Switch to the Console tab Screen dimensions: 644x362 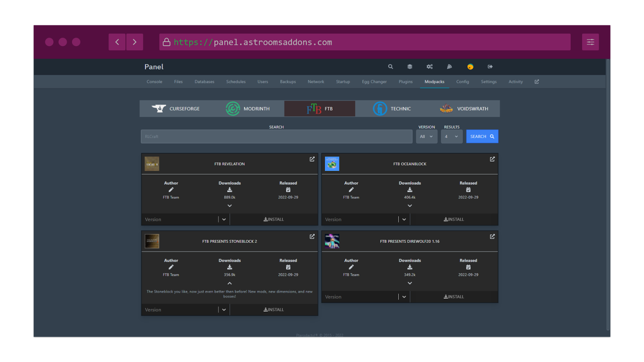[x=155, y=82]
